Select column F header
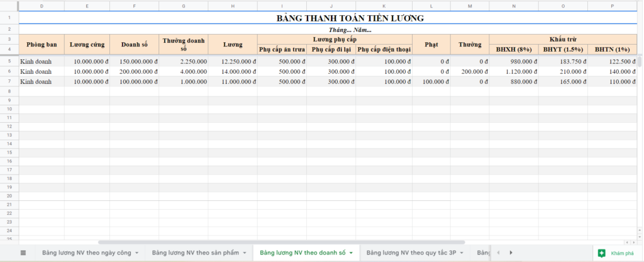 pos(135,6)
